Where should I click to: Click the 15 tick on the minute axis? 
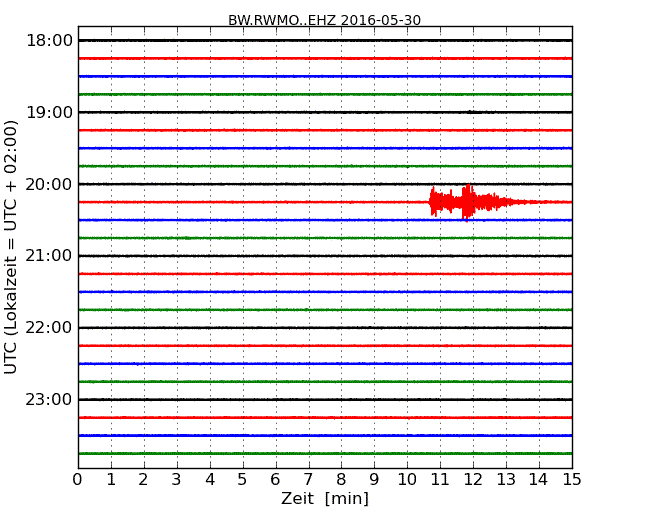coord(572,479)
